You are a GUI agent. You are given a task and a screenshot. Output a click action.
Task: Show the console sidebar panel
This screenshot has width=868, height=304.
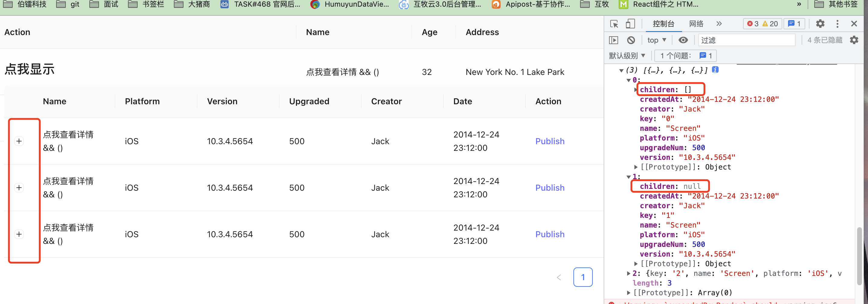click(614, 40)
